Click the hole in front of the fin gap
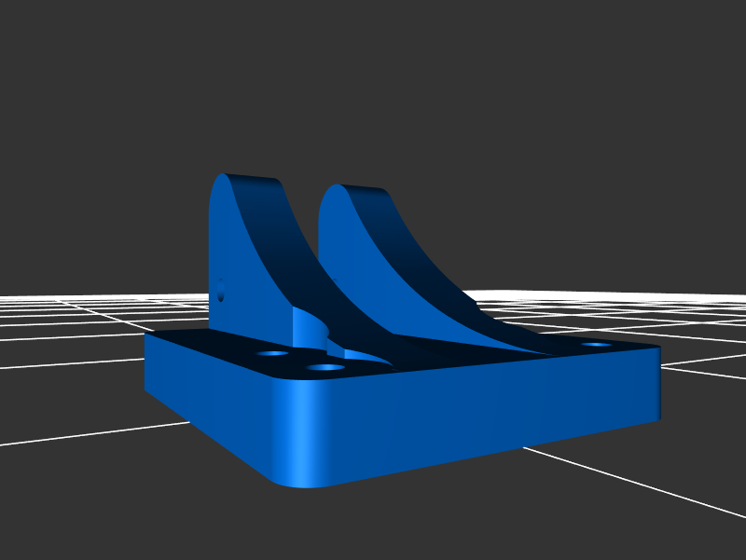This screenshot has height=560, width=746. click(325, 367)
